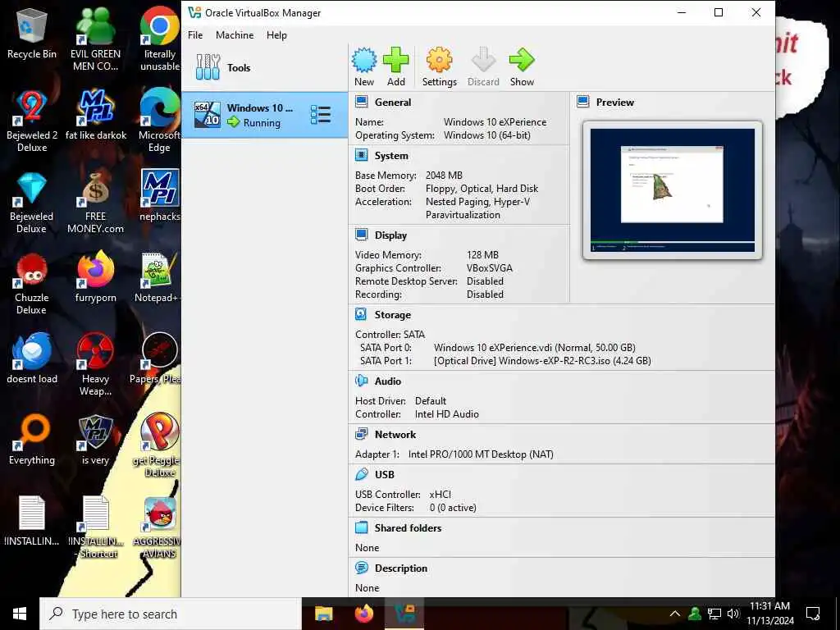Open the notification center icon
The height and width of the screenshot is (630, 840).
click(x=813, y=614)
